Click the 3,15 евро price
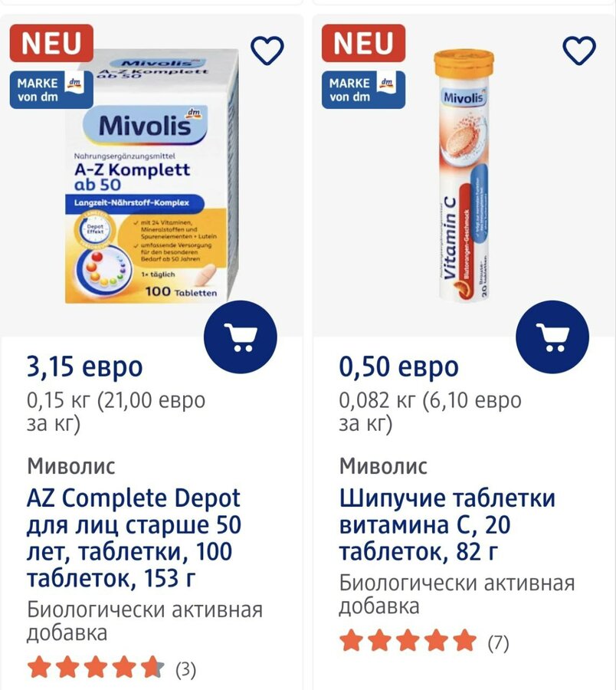Viewport: 616px width, 690px height. [84, 367]
